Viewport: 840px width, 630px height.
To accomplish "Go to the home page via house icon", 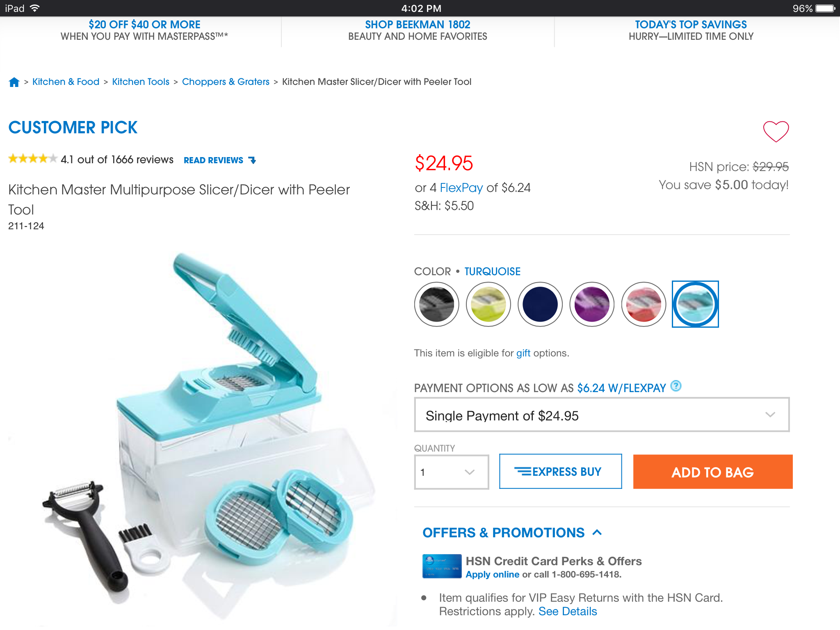I will [14, 82].
